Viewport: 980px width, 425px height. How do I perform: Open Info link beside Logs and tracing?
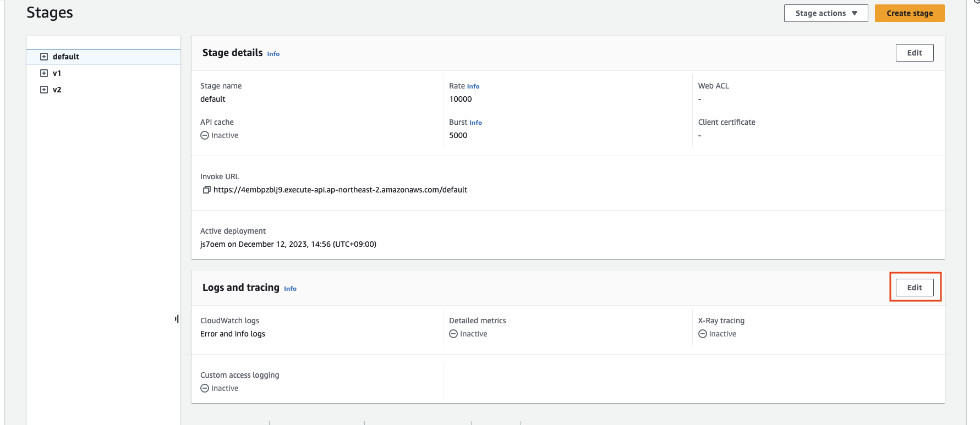[x=290, y=289]
